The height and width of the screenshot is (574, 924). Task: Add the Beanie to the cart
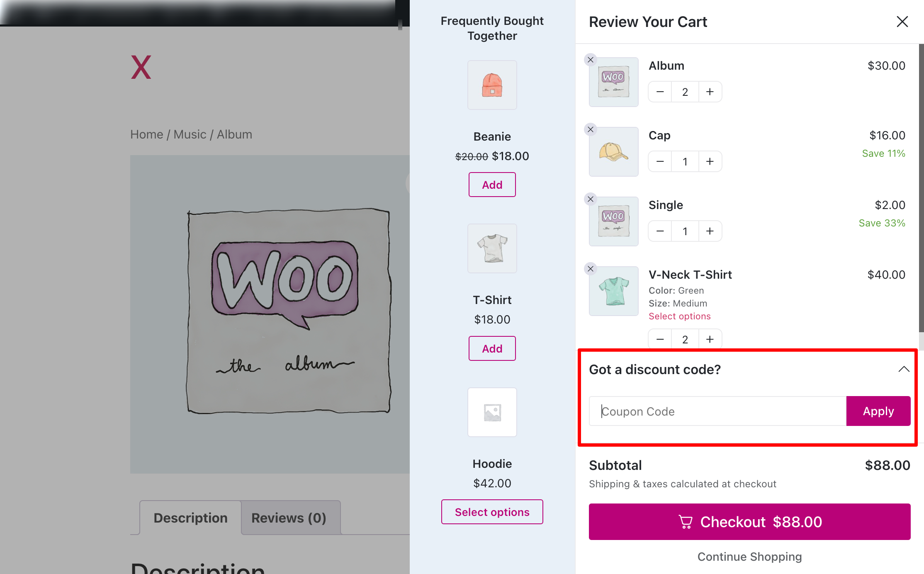pos(492,185)
